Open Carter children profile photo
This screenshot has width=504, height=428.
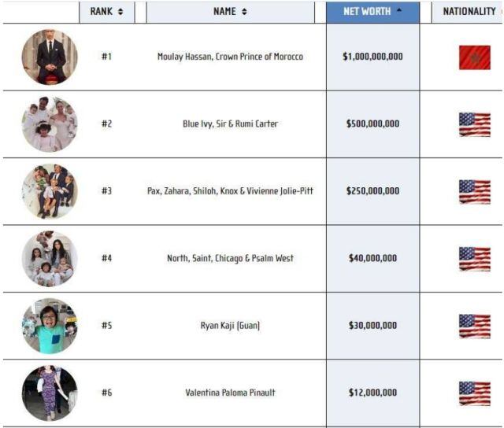click(50, 124)
